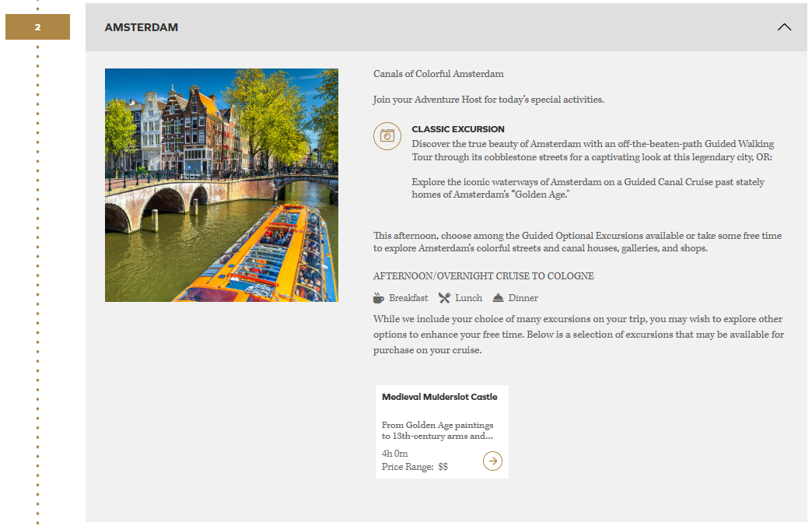Image resolution: width=812 pixels, height=526 pixels.
Task: Click the Breakfast meal label
Action: (408, 298)
